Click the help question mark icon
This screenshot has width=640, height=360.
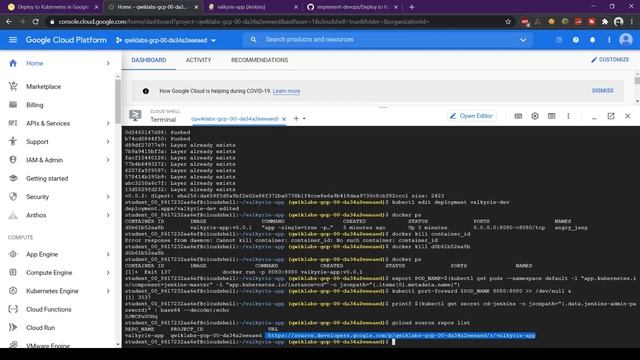(x=576, y=40)
